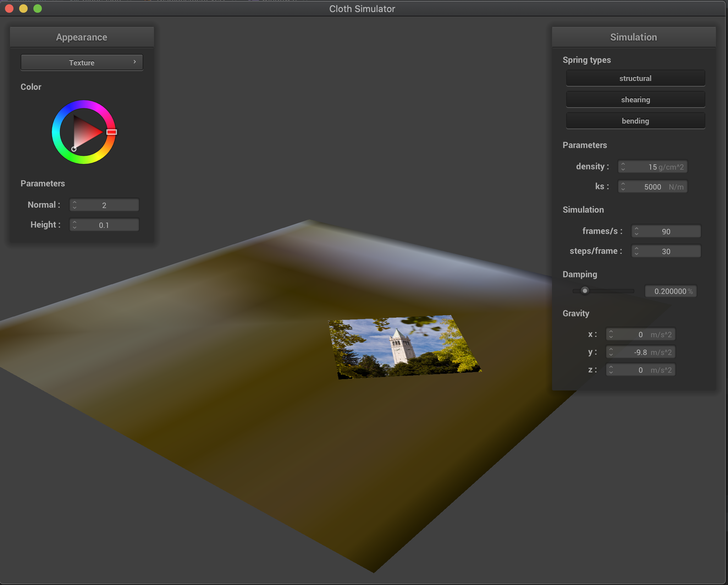Open the Texture shader dropdown

[x=82, y=62]
